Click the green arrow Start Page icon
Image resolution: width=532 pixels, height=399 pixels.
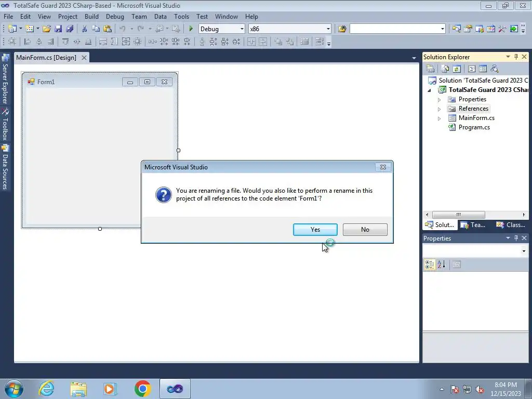(514, 29)
